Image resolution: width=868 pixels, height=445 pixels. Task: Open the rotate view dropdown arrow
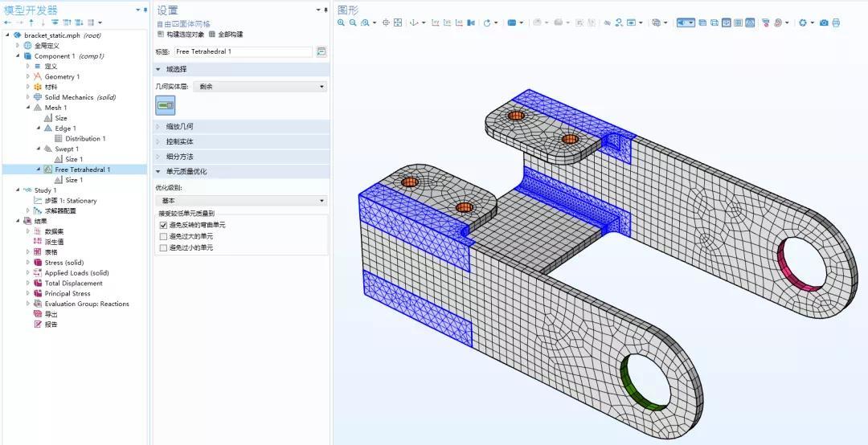[x=496, y=22]
